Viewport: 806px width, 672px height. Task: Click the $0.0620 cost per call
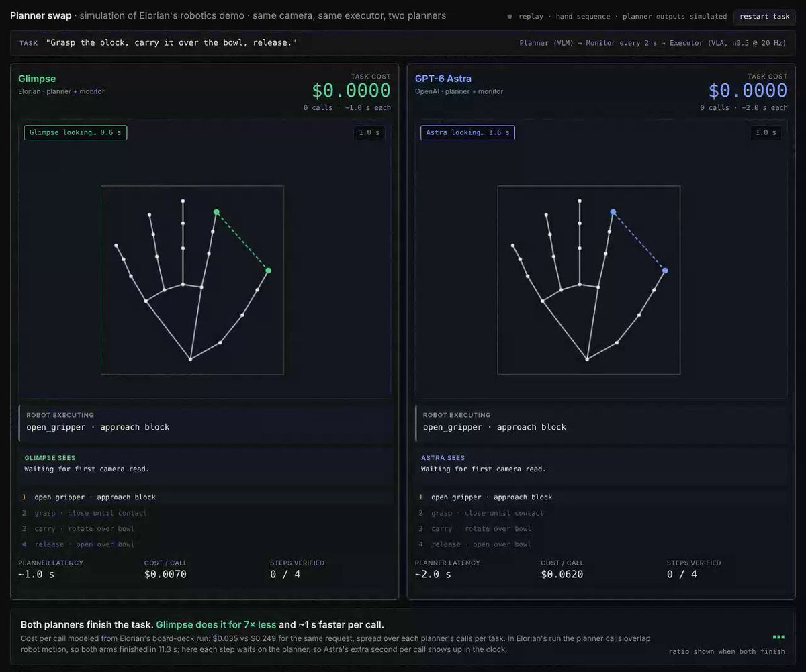tap(562, 574)
